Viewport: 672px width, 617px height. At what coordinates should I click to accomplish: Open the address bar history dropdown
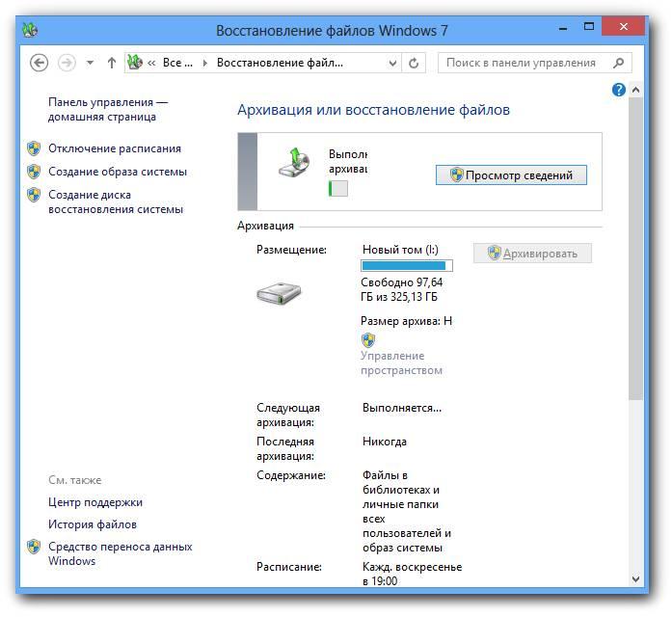(392, 64)
